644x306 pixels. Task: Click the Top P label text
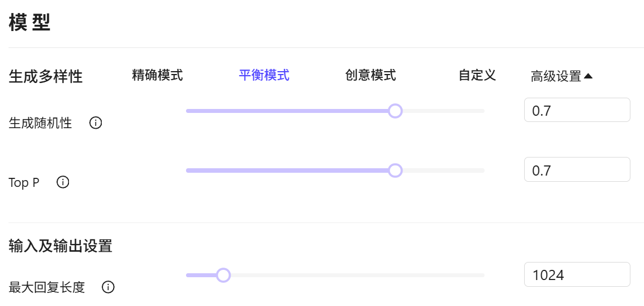(24, 182)
